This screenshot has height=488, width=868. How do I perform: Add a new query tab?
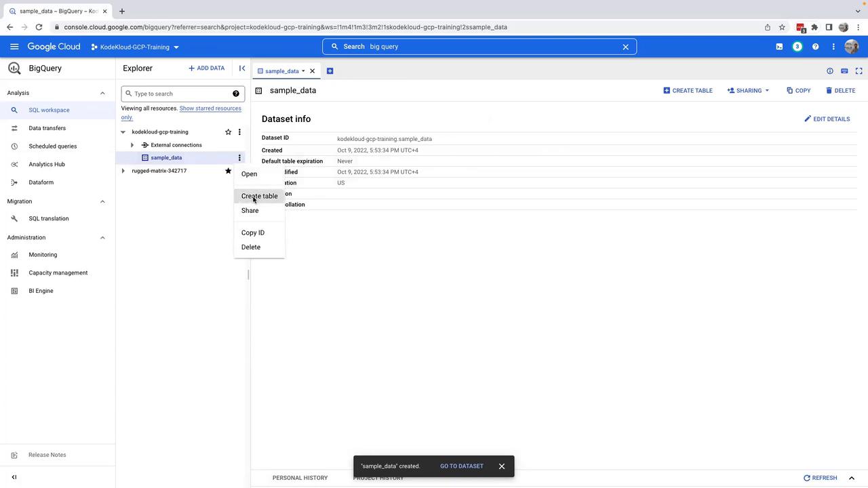click(330, 71)
